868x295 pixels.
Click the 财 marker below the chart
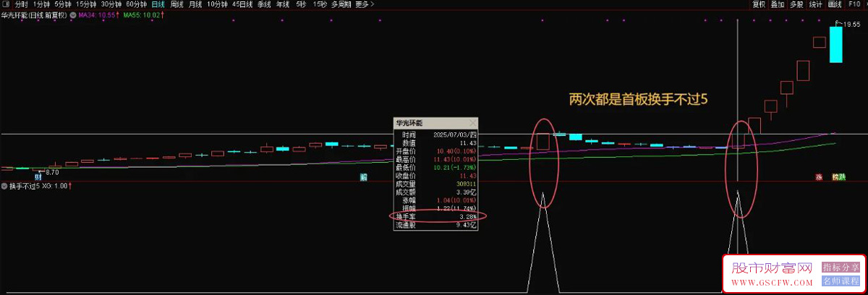[38, 176]
